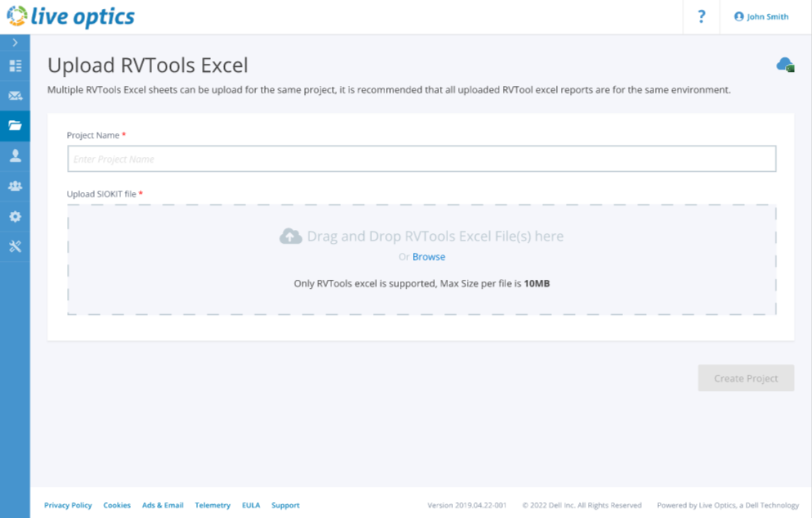Open the user profile icon in the sidebar
This screenshot has width=812, height=518.
15,155
